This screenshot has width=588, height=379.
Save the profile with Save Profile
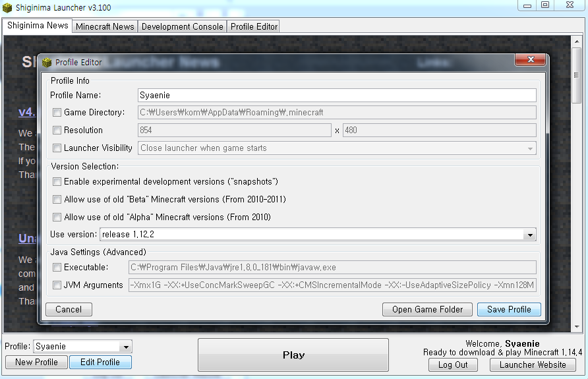click(509, 309)
